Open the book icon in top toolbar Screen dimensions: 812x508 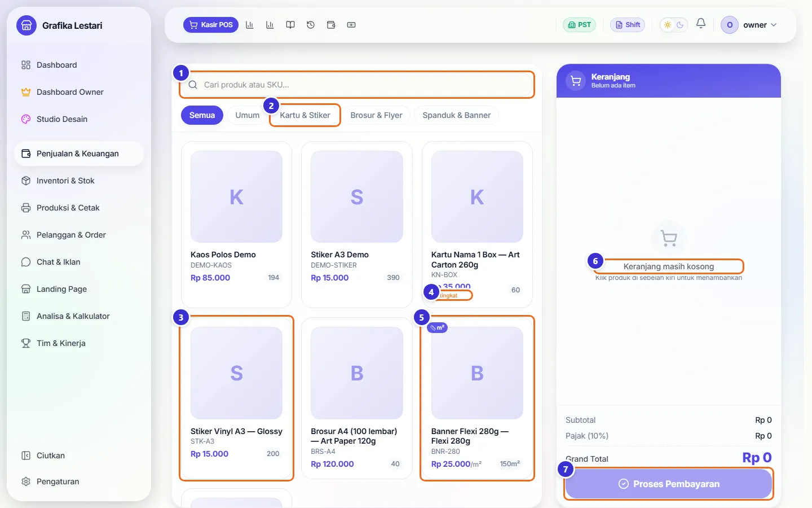(290, 25)
